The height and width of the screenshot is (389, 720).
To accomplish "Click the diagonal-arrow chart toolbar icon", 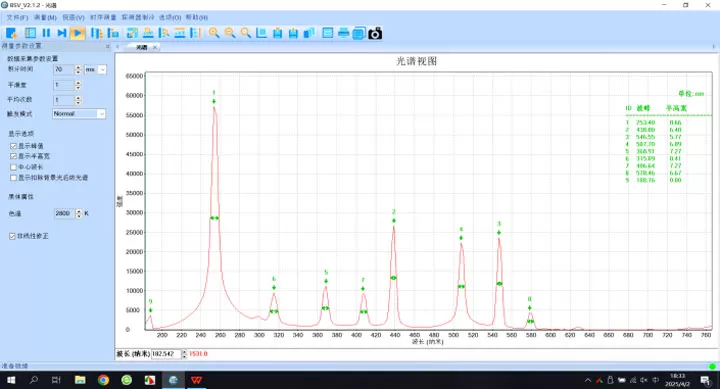I will [x=132, y=33].
